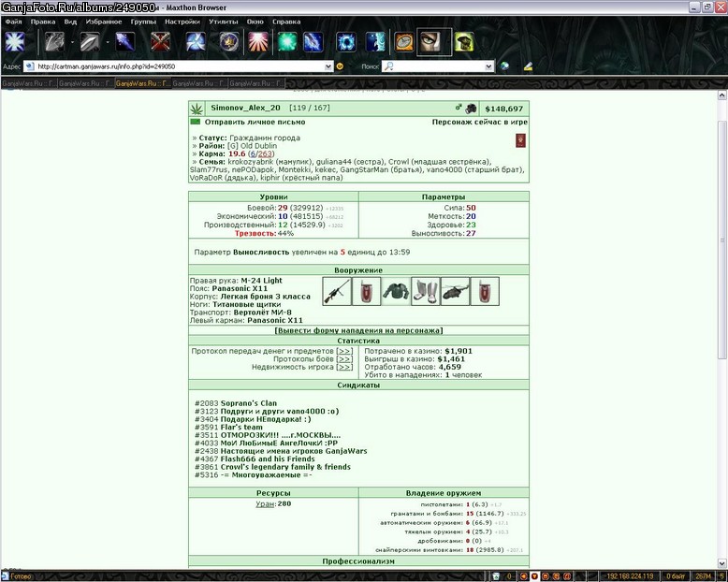
Task: Click the Титановые щитки leg armor thumbnail
Action: pos(425,291)
